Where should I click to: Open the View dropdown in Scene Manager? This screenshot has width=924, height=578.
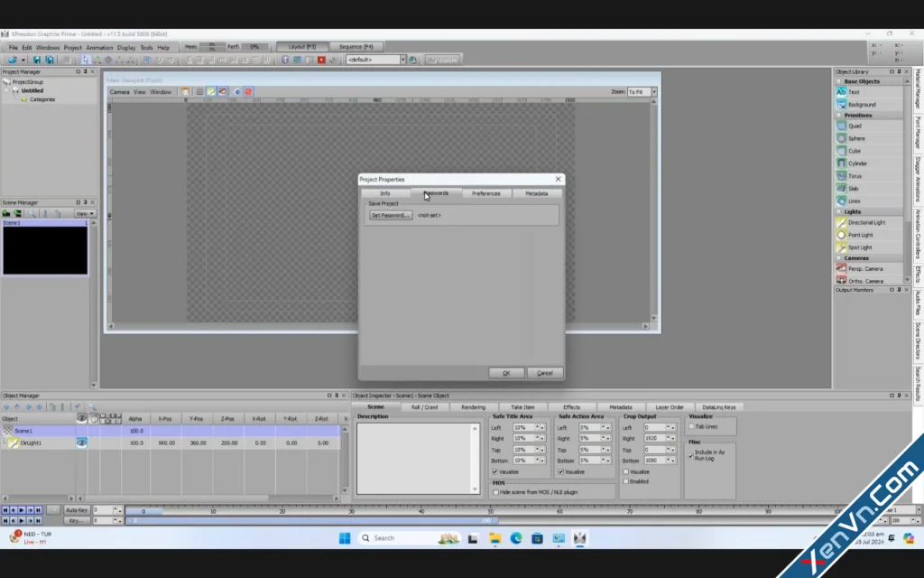pyautogui.click(x=84, y=213)
